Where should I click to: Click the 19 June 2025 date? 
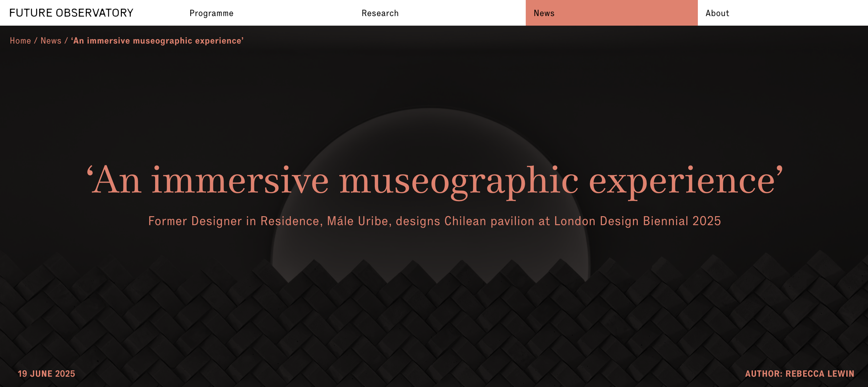(x=46, y=374)
